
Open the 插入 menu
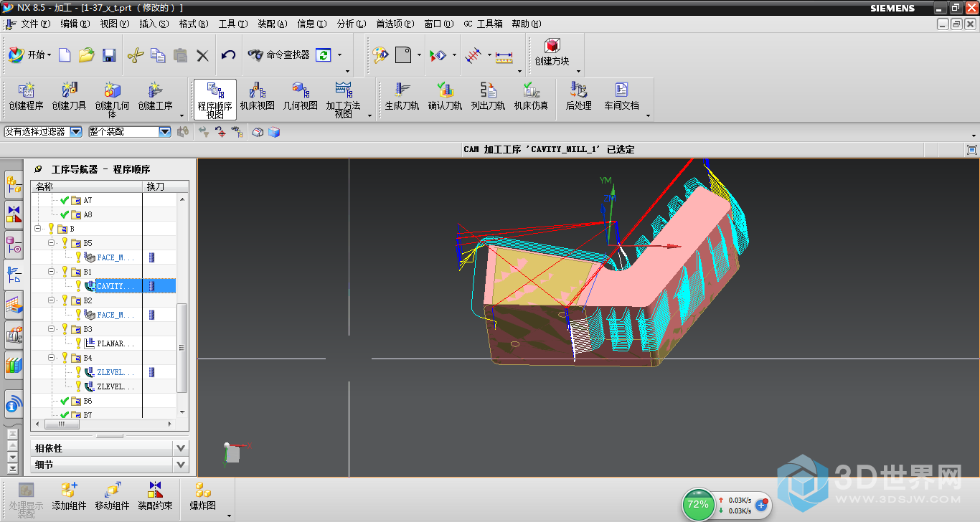pyautogui.click(x=154, y=24)
